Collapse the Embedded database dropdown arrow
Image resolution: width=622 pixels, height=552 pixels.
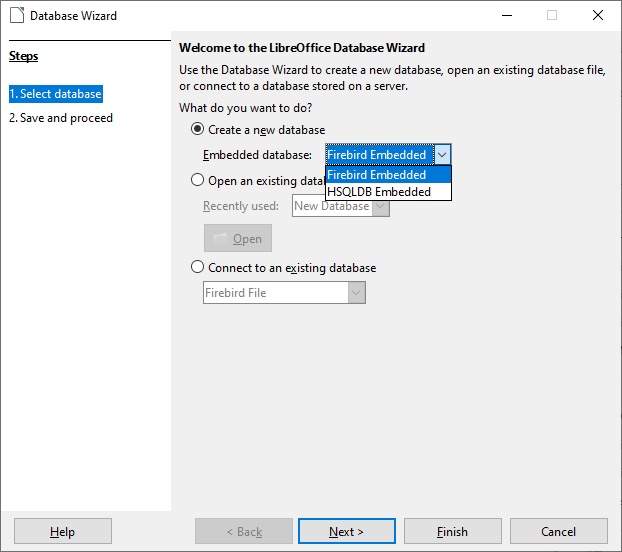click(442, 155)
